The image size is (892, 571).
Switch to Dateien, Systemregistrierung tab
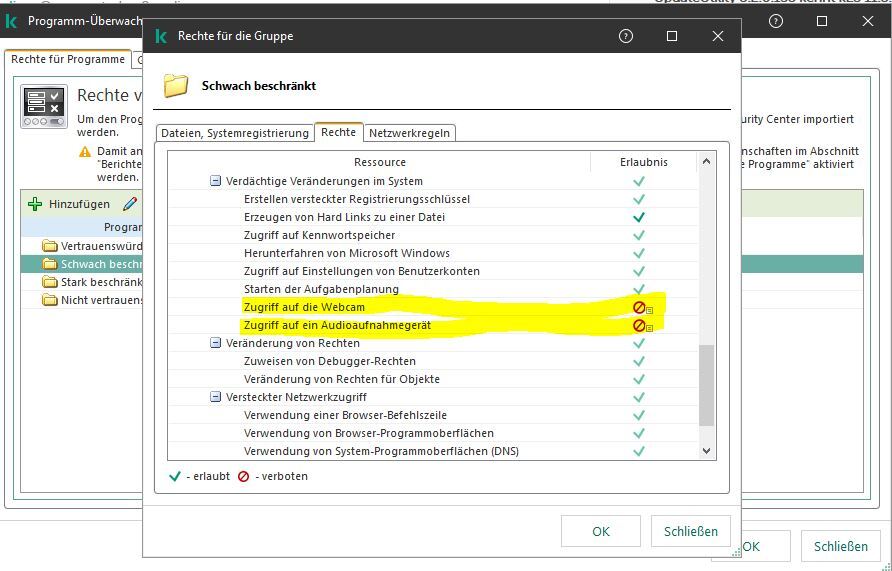[x=234, y=132]
